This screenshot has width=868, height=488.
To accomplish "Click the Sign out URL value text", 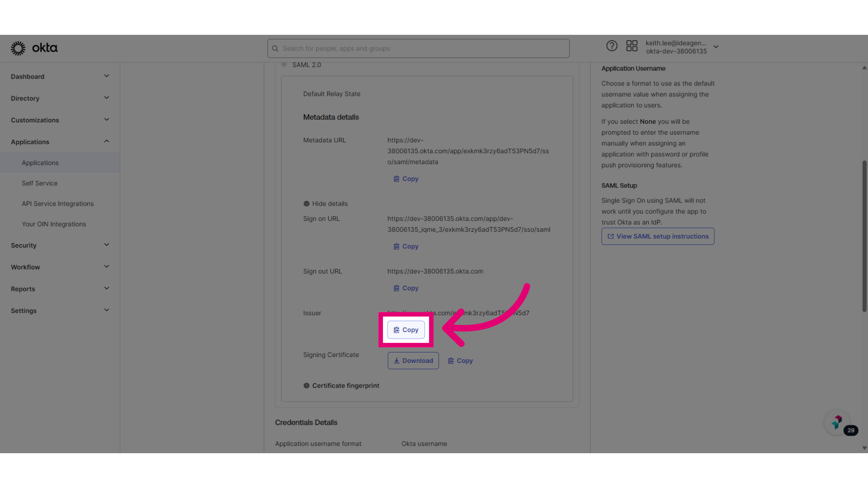I will pos(435,271).
